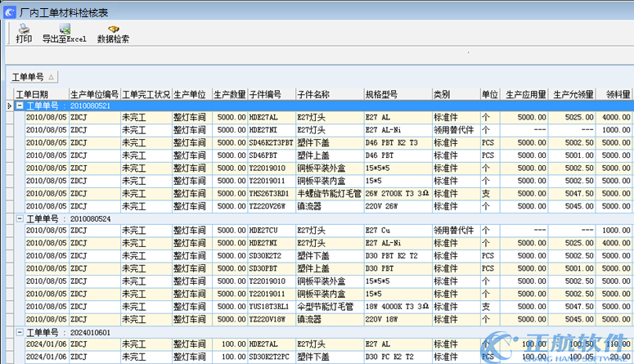The height and width of the screenshot is (364, 634).
Task: Select cell SD30K2T2
Action: (x=272, y=256)
